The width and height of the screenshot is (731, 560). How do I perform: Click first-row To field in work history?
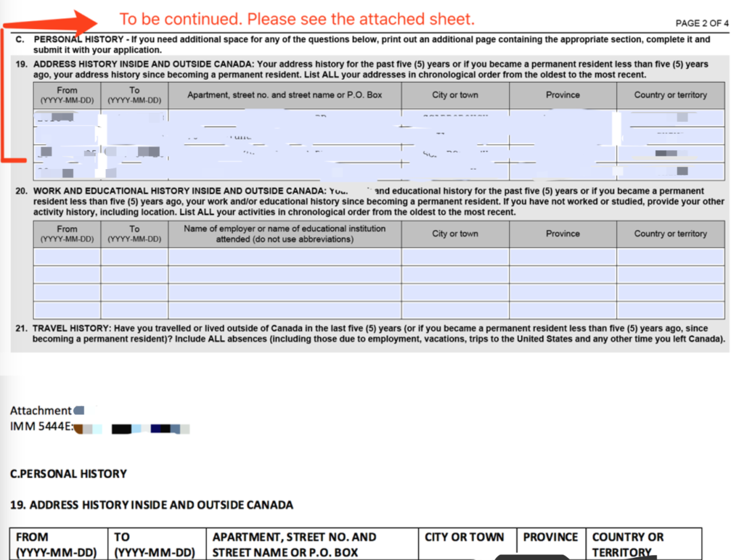pos(134,257)
